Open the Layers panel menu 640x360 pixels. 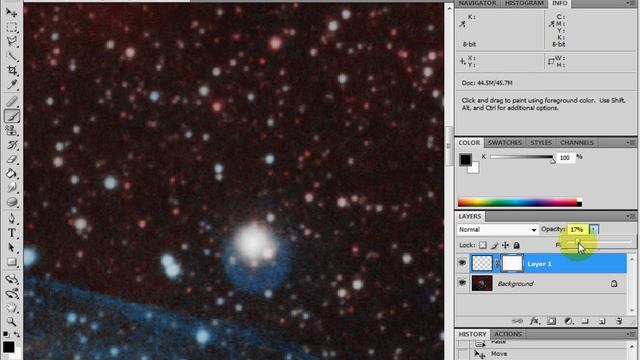coord(630,216)
